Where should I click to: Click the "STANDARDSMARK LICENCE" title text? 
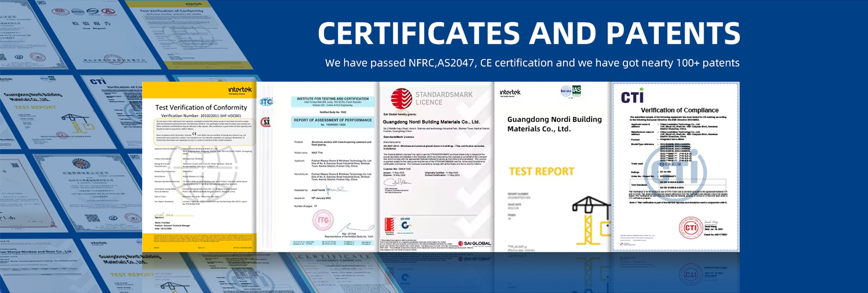[444, 98]
